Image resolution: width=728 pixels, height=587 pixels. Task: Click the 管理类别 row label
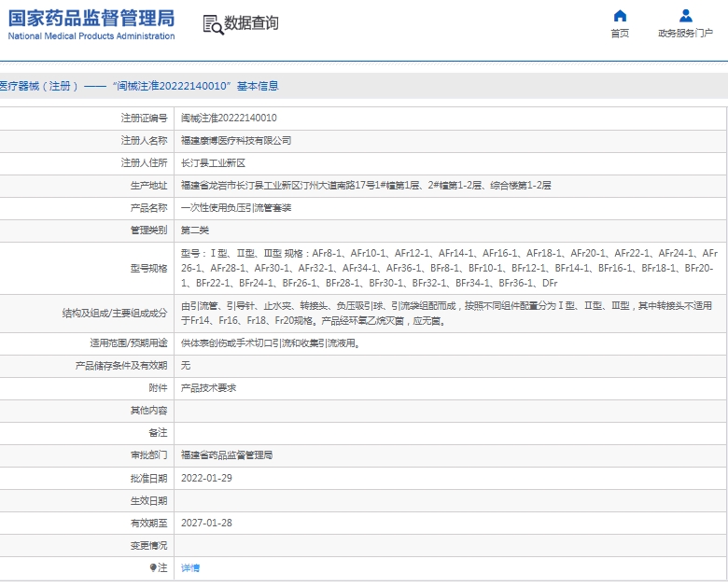[x=148, y=231]
